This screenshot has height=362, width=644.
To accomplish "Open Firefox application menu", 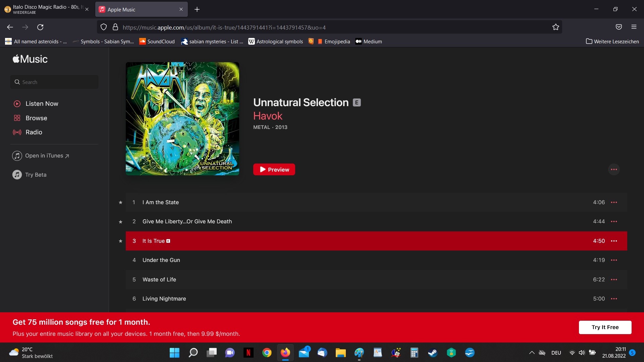I will click(x=634, y=27).
